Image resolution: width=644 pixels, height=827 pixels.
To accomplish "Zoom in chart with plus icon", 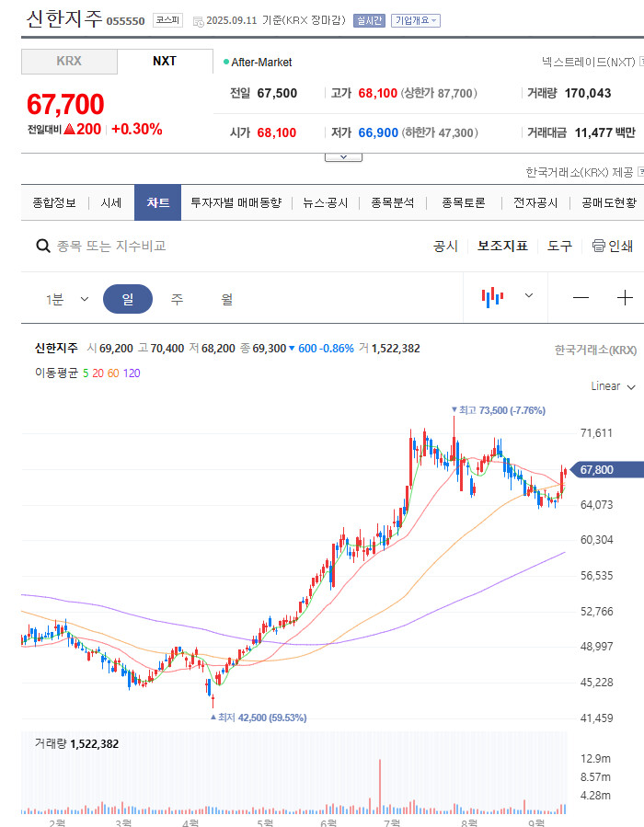I will [625, 298].
